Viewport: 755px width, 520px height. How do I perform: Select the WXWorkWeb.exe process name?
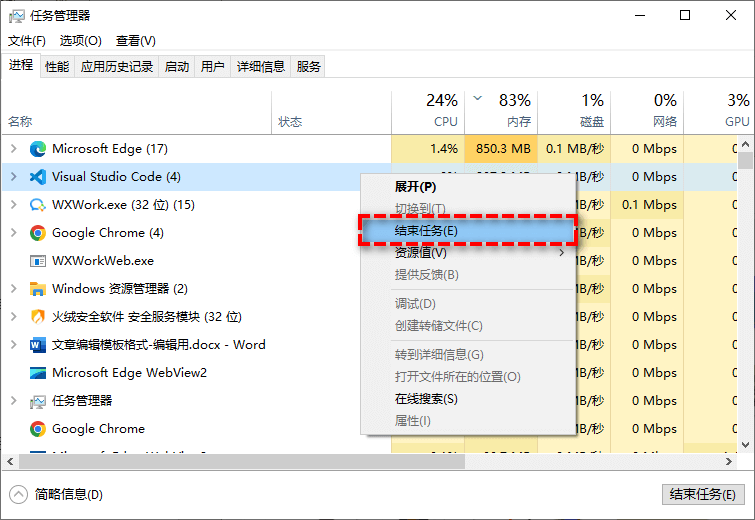point(103,261)
